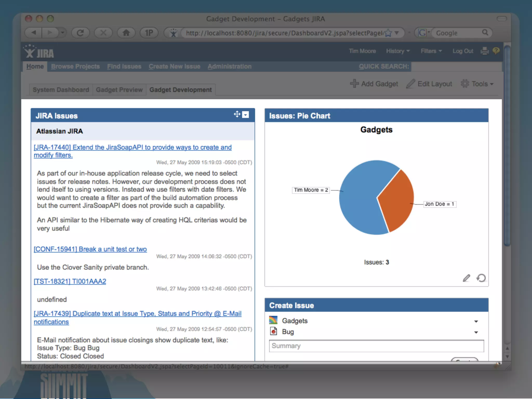
Task: Open the Bug issue type dropdown
Action: coord(476,332)
